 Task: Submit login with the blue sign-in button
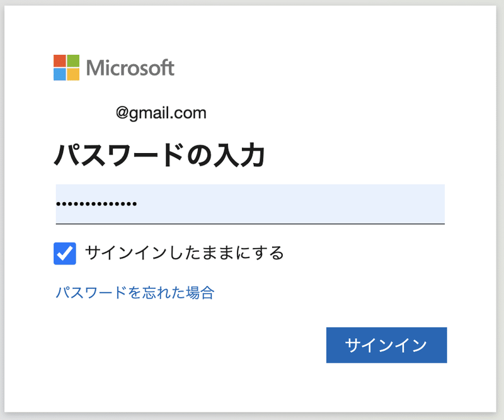pos(386,345)
